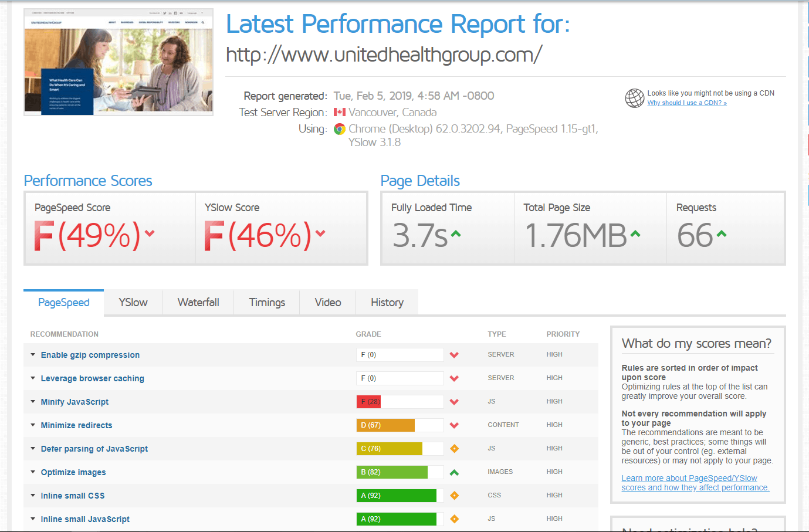Click the RECOMMENDATION column header

(65, 334)
